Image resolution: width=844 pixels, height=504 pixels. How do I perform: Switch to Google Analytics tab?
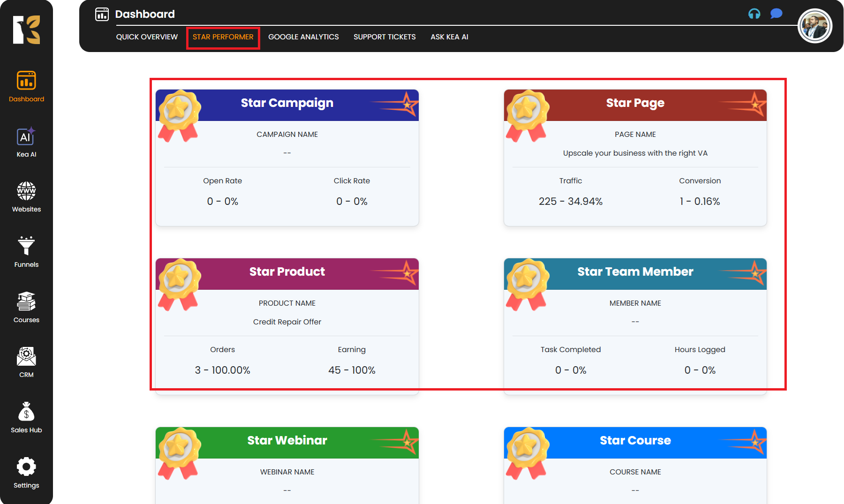(x=303, y=37)
